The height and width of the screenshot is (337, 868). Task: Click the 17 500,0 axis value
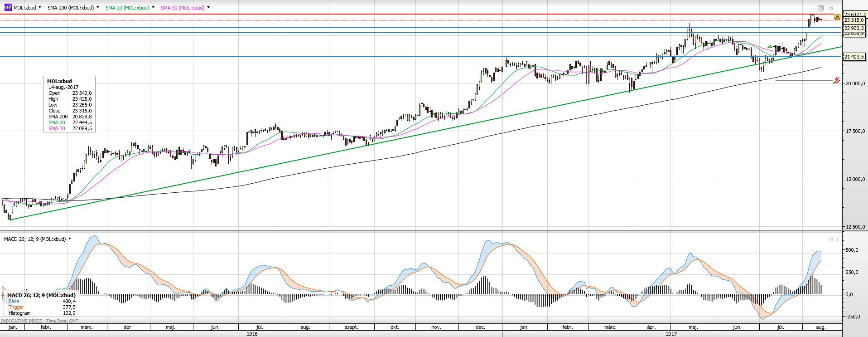[855, 131]
